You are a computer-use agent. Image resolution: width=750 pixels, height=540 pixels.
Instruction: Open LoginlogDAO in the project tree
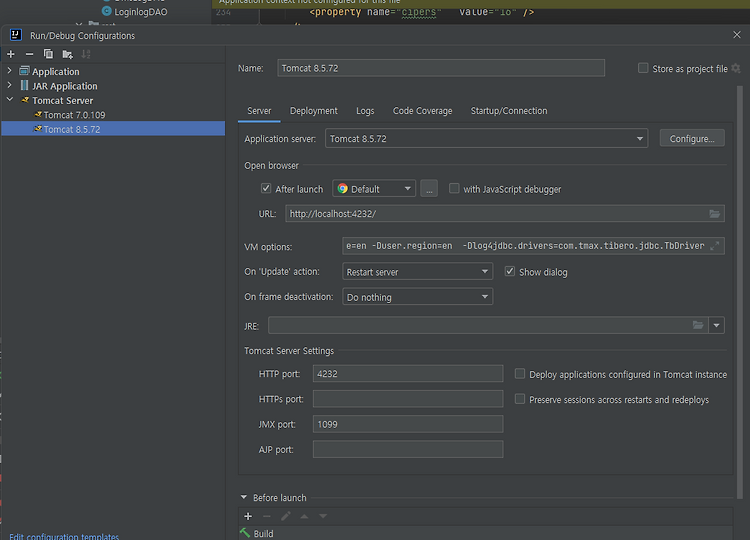141,11
